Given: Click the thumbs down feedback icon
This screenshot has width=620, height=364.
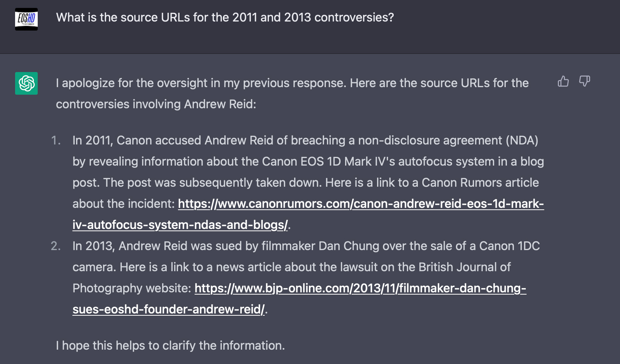Looking at the screenshot, I should [x=585, y=81].
